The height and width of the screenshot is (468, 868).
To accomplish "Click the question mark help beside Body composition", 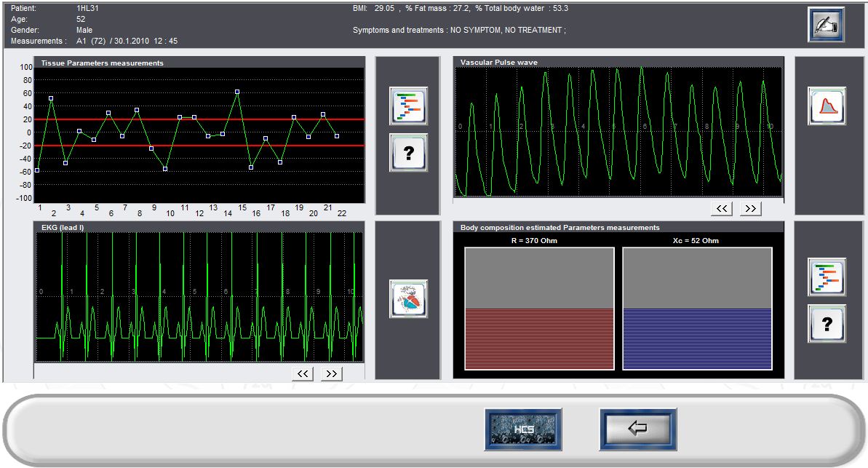I will (x=827, y=324).
